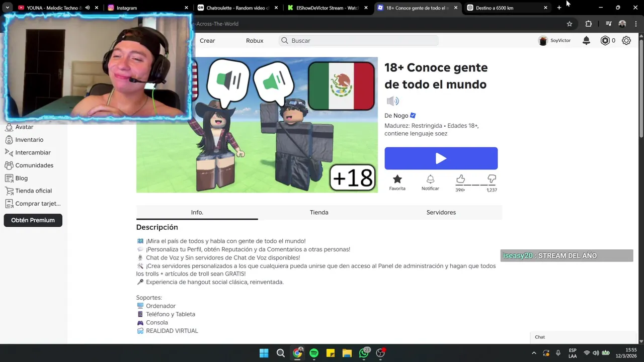This screenshot has height=362, width=644.
Task: Open Inventario in the sidebar
Action: coord(29,140)
